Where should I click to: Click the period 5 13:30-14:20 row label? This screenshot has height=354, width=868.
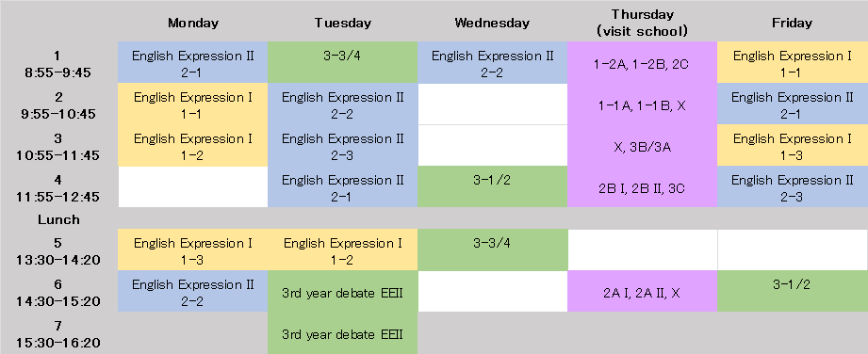click(x=58, y=250)
